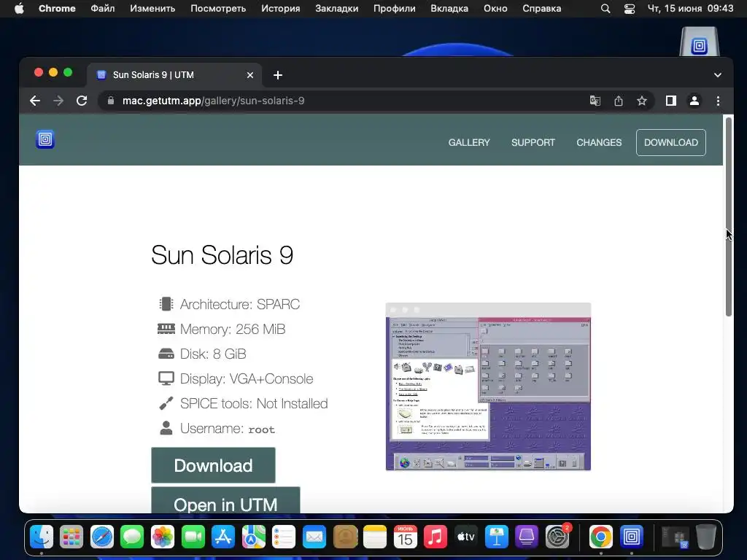Open the Apple menu

pos(19,8)
